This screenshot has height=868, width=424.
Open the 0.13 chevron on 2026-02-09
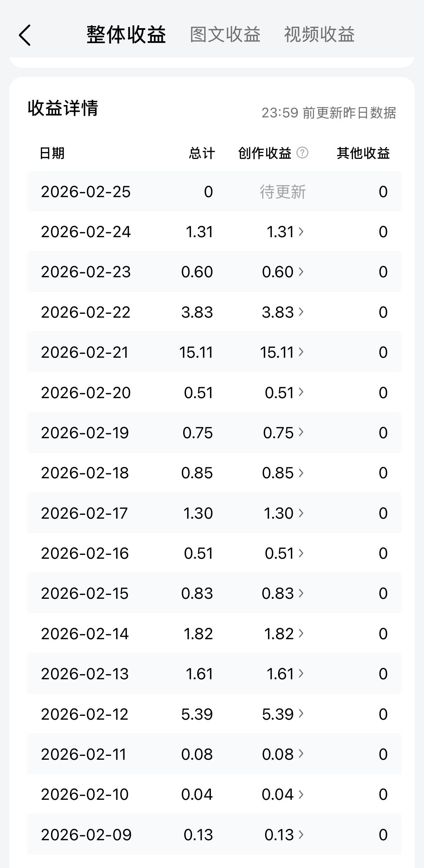tap(301, 835)
